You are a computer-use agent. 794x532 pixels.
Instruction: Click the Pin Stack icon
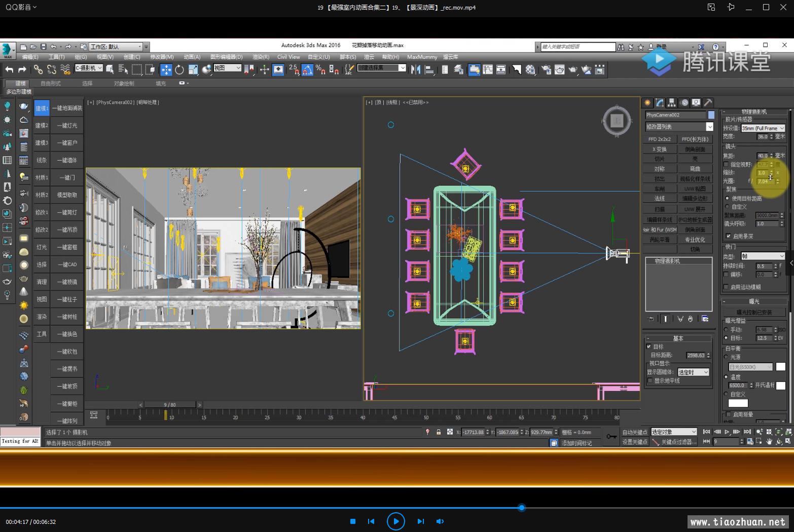coord(651,319)
